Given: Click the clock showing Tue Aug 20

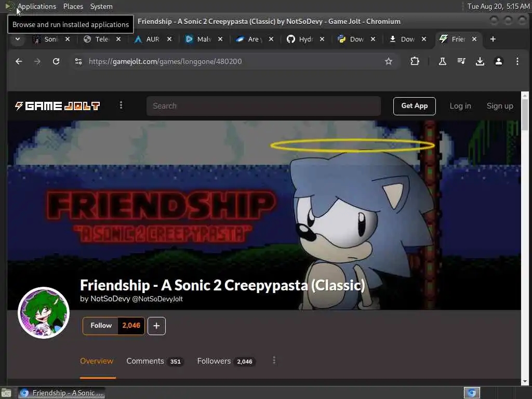Looking at the screenshot, I should tap(498, 6).
